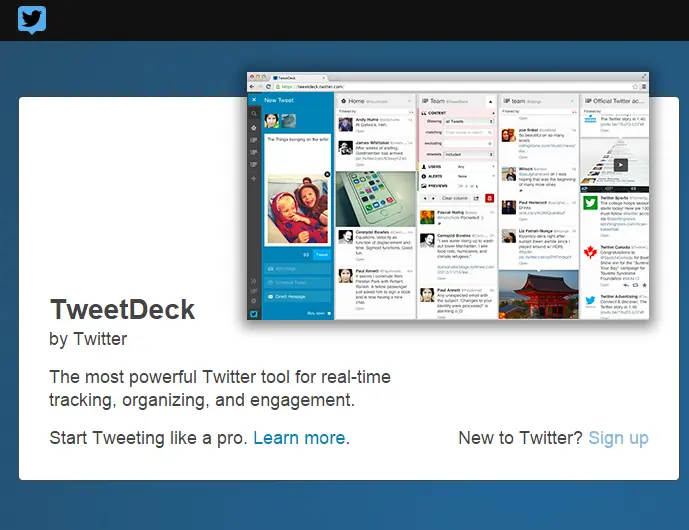Click the Schedule Tweet button
The width and height of the screenshot is (689, 530).
click(x=298, y=283)
